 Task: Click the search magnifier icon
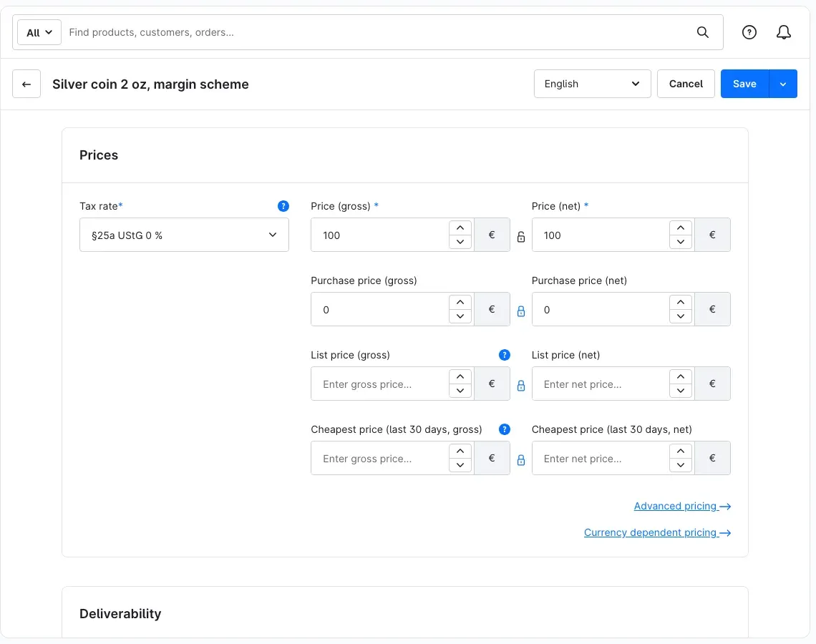703,32
